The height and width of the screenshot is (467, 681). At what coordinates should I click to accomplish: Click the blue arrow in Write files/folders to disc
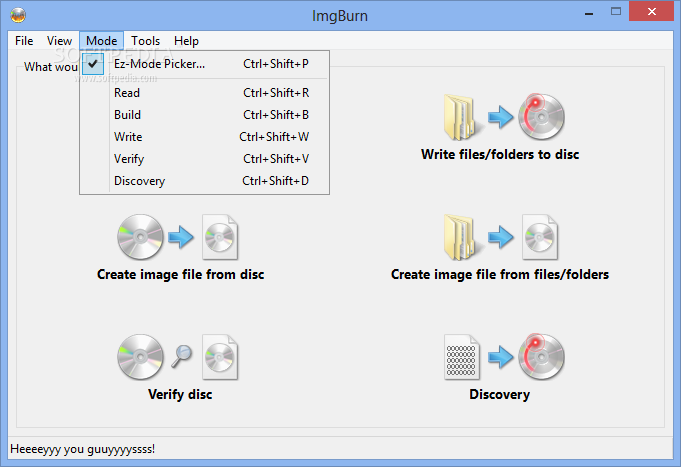(x=500, y=117)
